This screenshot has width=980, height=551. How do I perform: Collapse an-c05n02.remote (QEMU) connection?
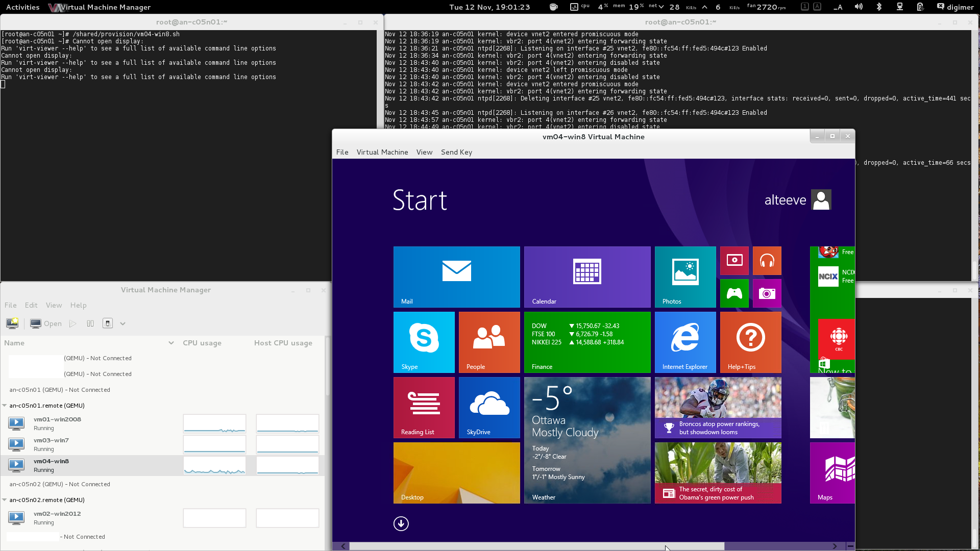(x=5, y=500)
